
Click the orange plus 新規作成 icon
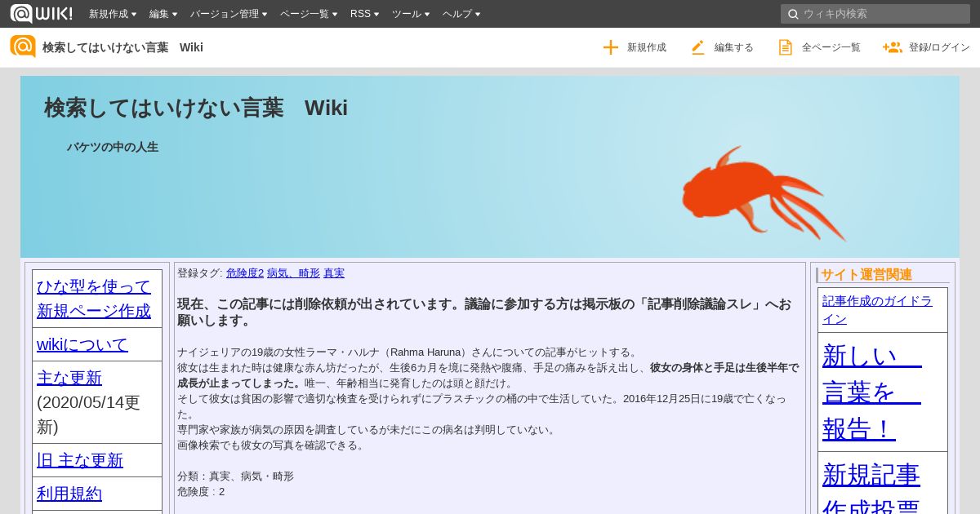coord(611,47)
